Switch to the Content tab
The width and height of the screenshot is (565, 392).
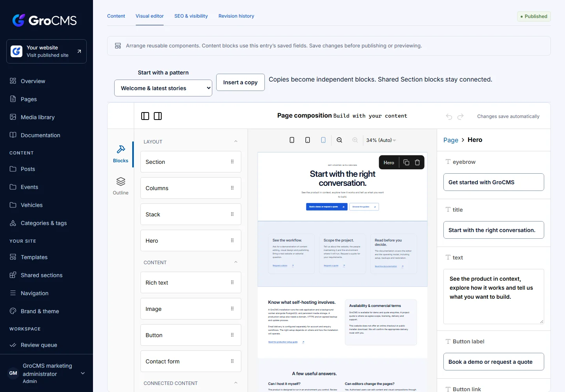pos(116,16)
